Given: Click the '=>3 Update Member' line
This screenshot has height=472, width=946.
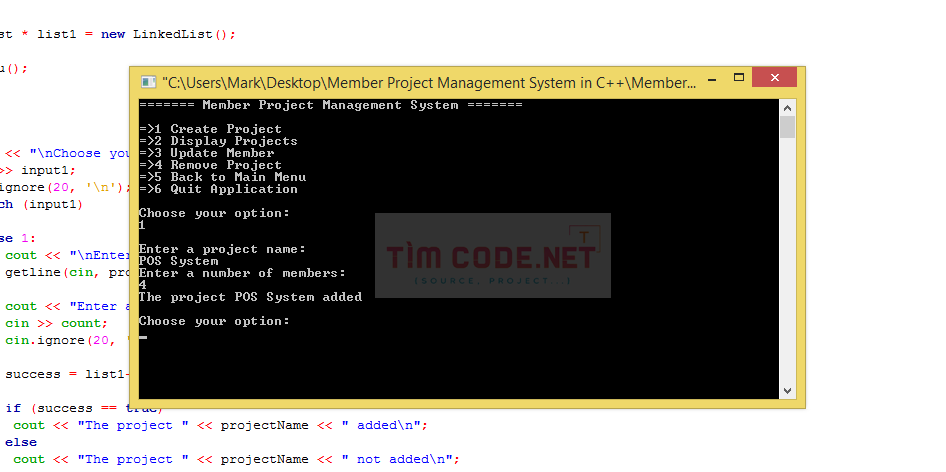Looking at the screenshot, I should pyautogui.click(x=206, y=153).
